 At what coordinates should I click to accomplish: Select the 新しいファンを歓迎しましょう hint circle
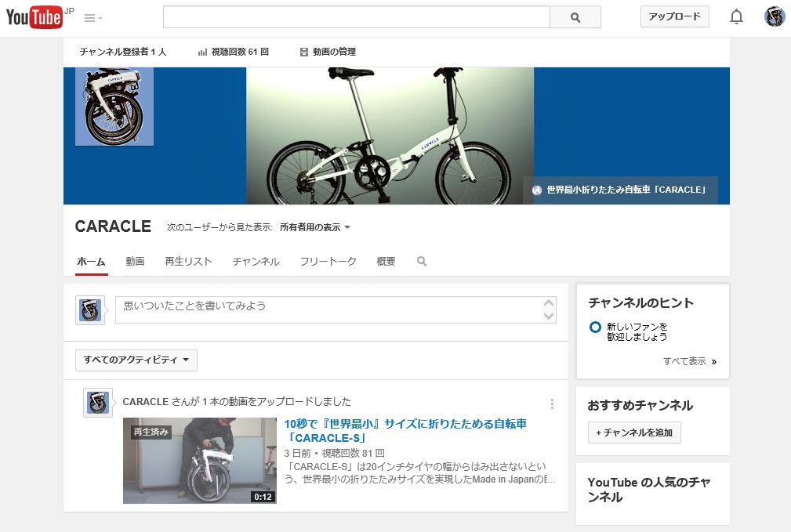(595, 328)
